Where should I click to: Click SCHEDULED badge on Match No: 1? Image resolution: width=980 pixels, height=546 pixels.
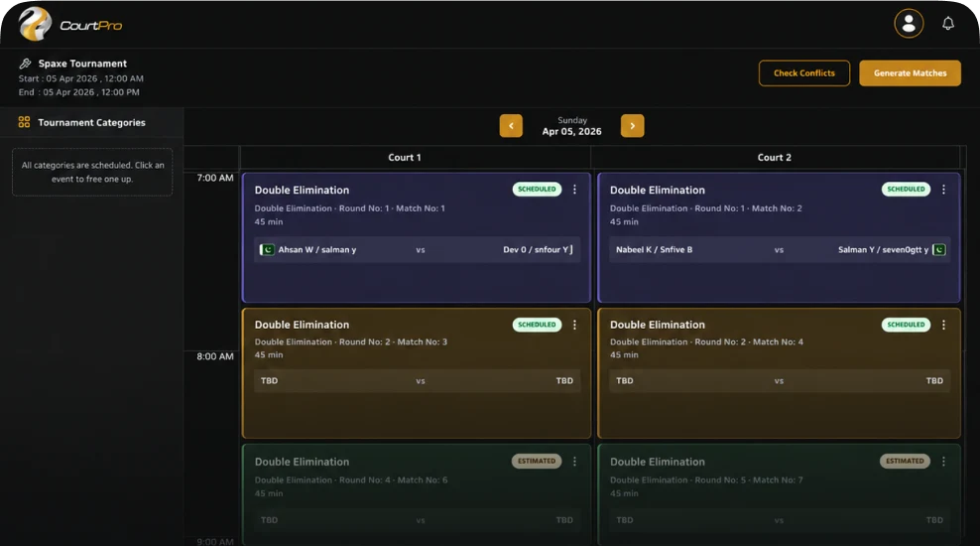click(x=537, y=189)
